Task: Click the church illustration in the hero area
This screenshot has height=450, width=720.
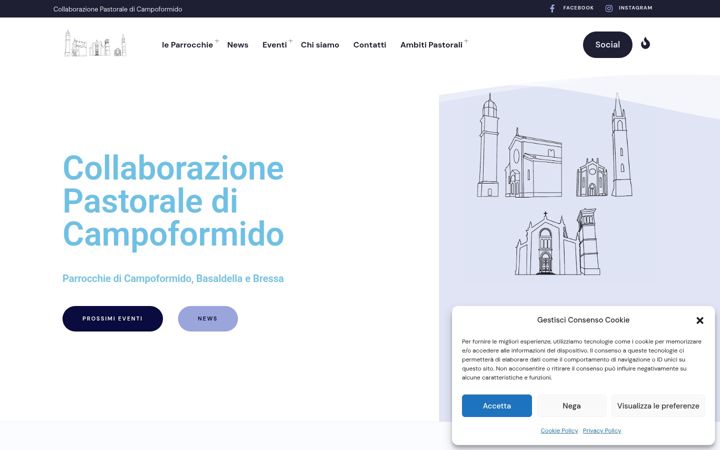Action: [555, 184]
